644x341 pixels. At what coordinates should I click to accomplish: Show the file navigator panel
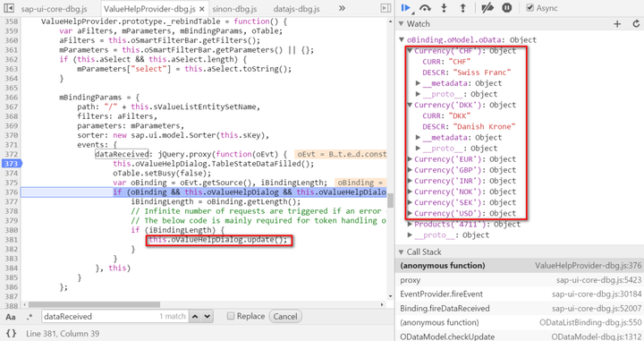tap(9, 8)
